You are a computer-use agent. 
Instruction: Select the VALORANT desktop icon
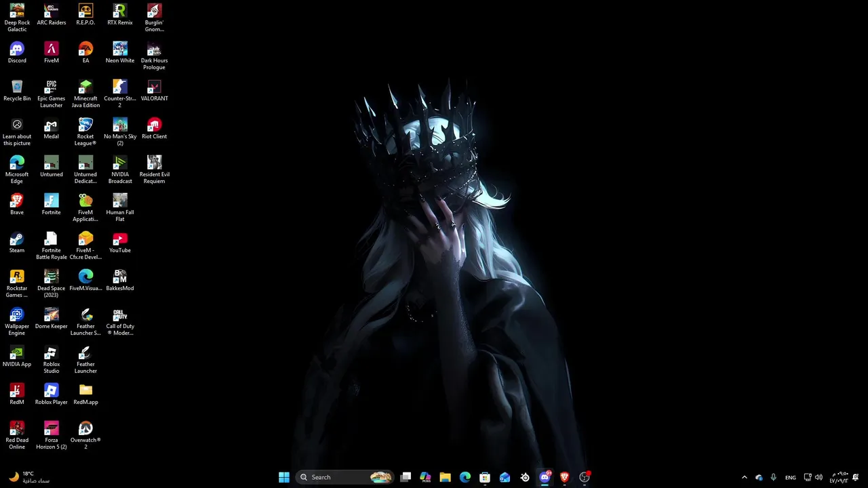click(154, 91)
